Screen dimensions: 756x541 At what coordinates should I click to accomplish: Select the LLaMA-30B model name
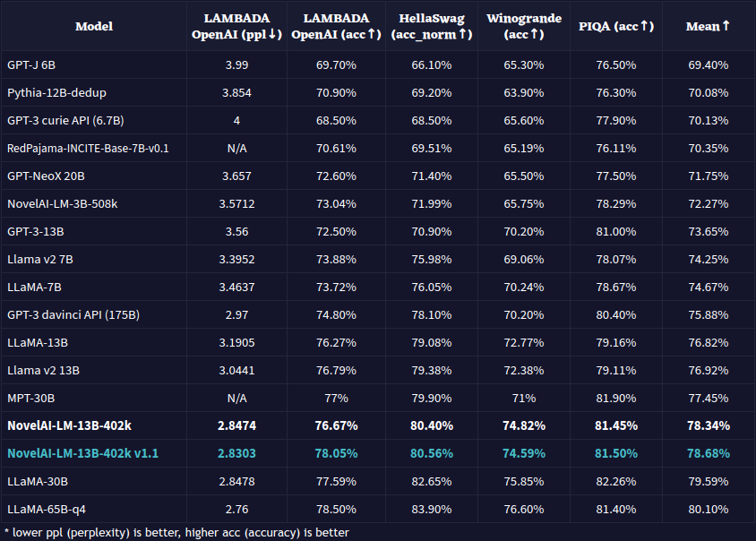click(38, 481)
